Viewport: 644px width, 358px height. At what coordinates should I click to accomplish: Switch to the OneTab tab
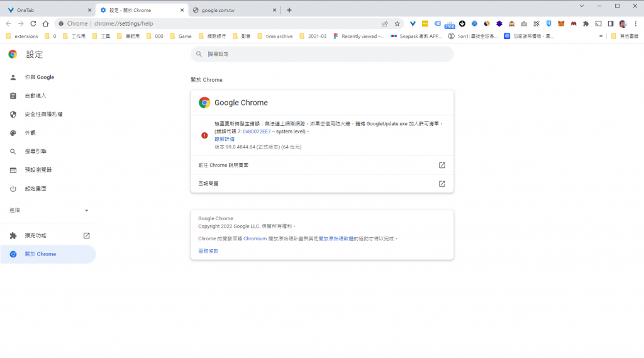click(48, 10)
